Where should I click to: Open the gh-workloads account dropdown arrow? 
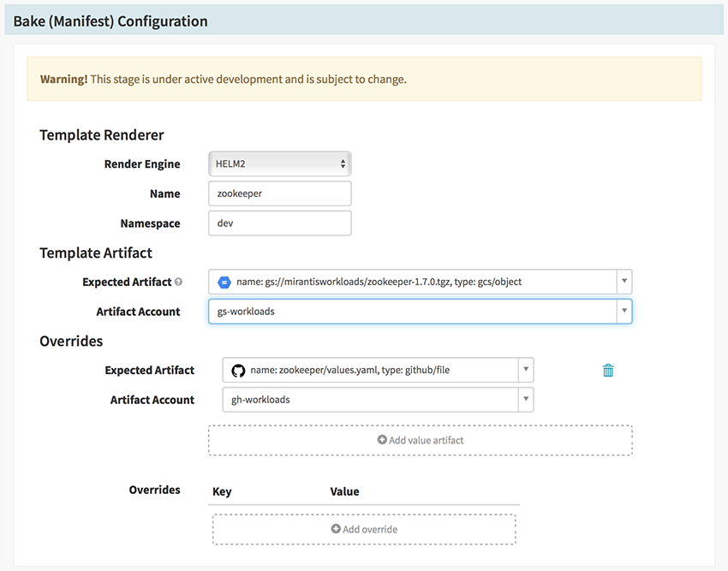point(525,400)
